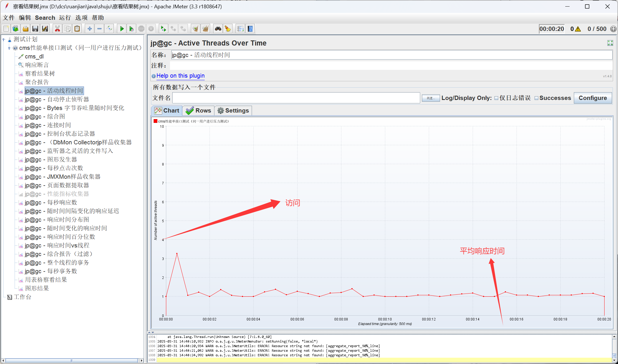Toggle the chart panel fullscreen expand icon
Image resolution: width=618 pixels, height=364 pixels.
click(x=610, y=43)
